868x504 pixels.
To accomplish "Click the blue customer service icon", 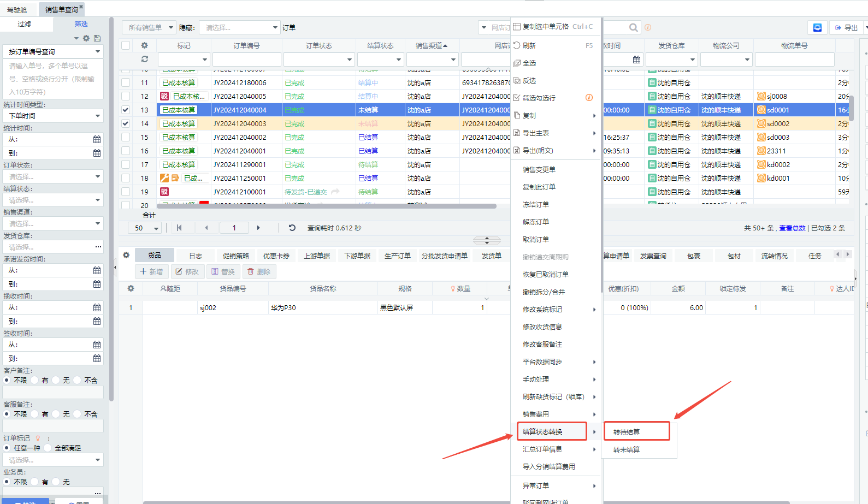I will (817, 27).
